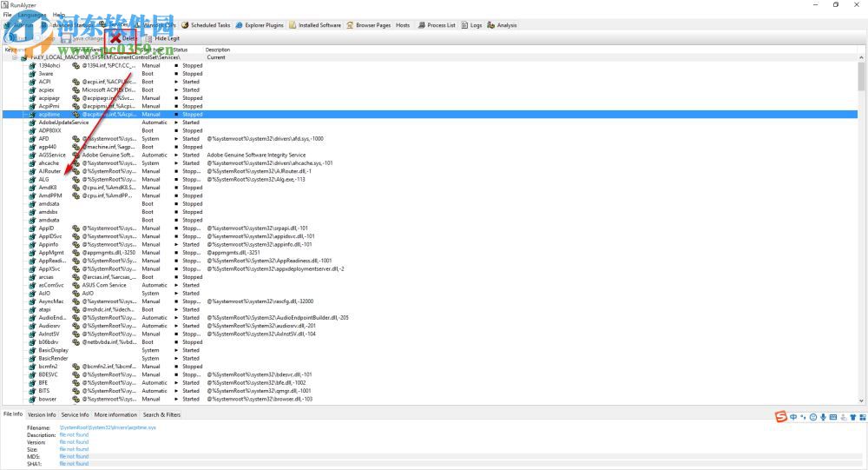Click the Delete button label

pos(128,38)
